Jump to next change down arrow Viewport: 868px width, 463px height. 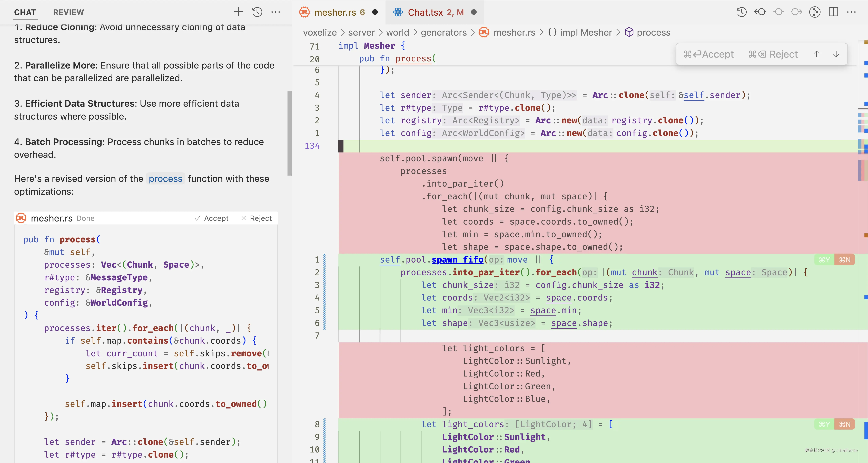point(836,54)
